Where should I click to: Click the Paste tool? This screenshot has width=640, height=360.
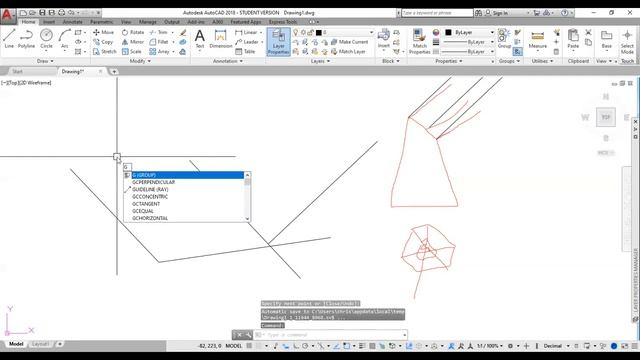573,40
